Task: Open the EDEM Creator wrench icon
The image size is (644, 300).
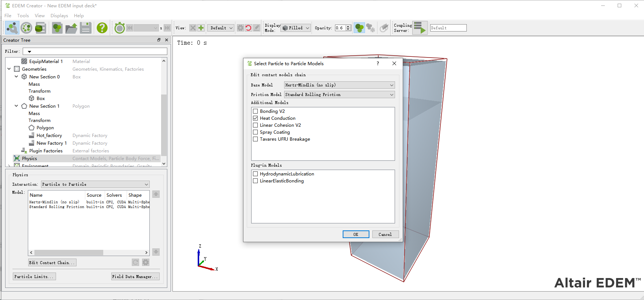Action: coord(12,28)
